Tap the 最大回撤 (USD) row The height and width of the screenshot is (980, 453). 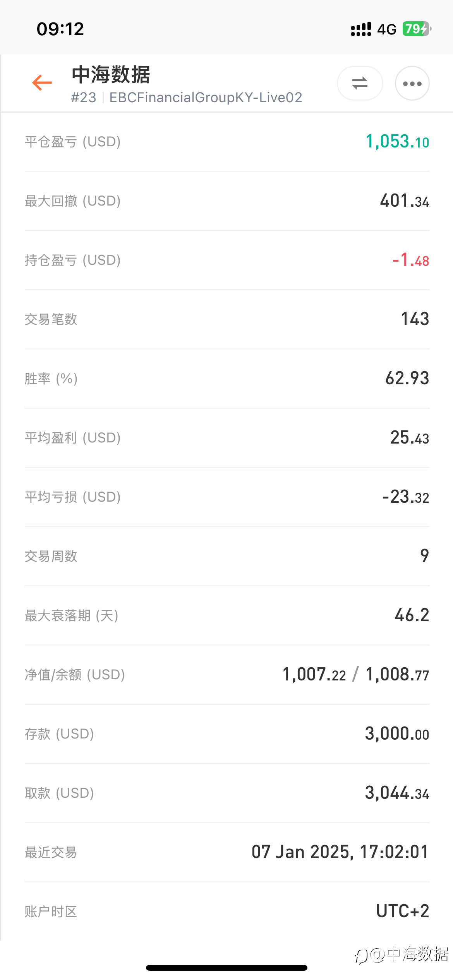coord(227,201)
